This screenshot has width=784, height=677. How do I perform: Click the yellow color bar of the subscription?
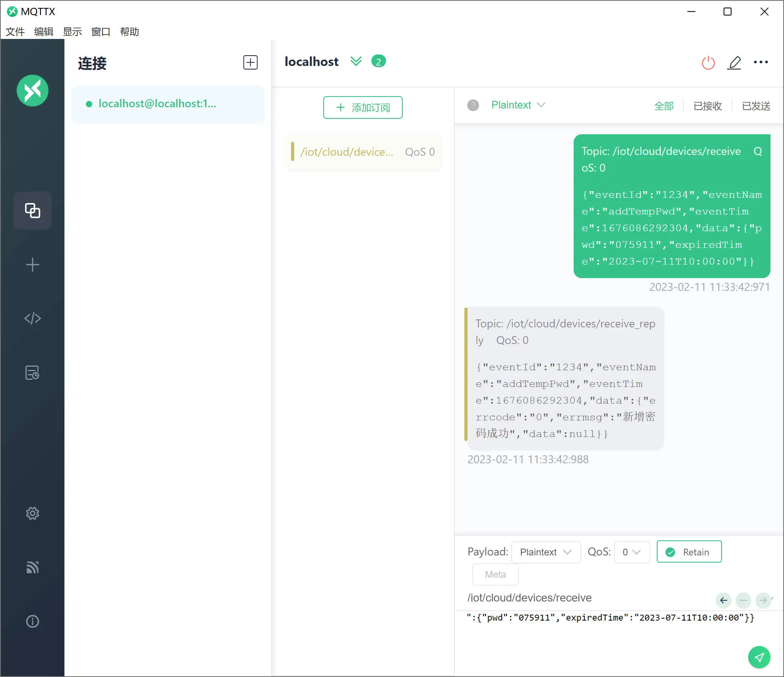[x=293, y=152]
